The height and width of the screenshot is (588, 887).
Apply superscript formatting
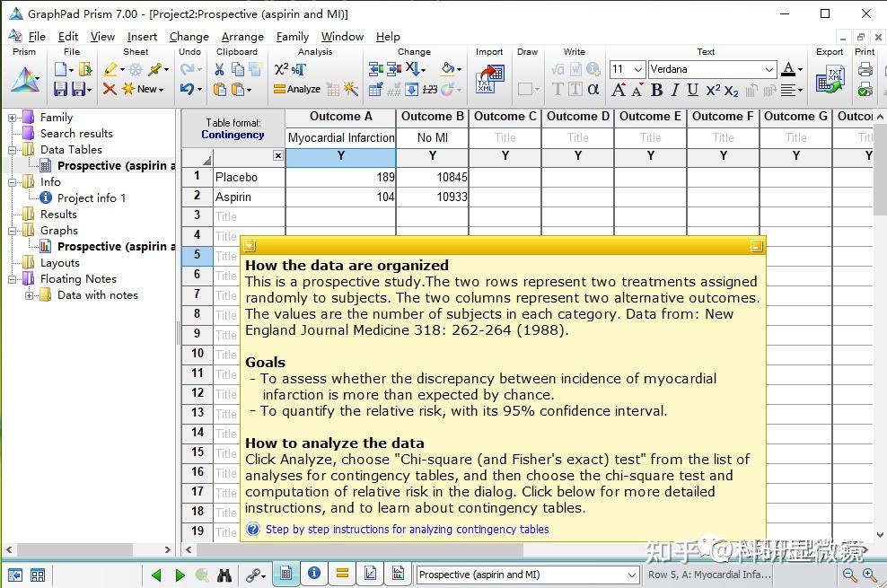tap(714, 90)
